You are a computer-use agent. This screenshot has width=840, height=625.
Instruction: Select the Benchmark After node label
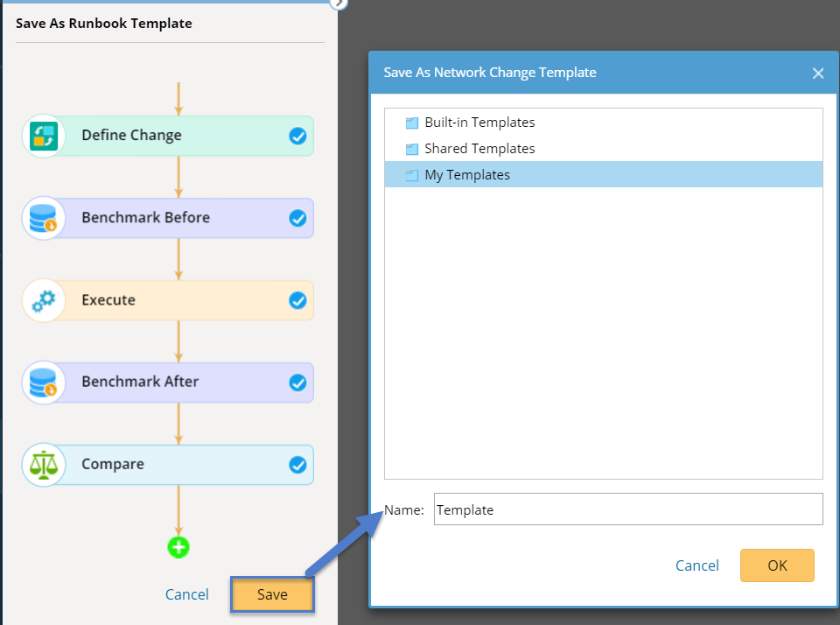click(x=140, y=382)
